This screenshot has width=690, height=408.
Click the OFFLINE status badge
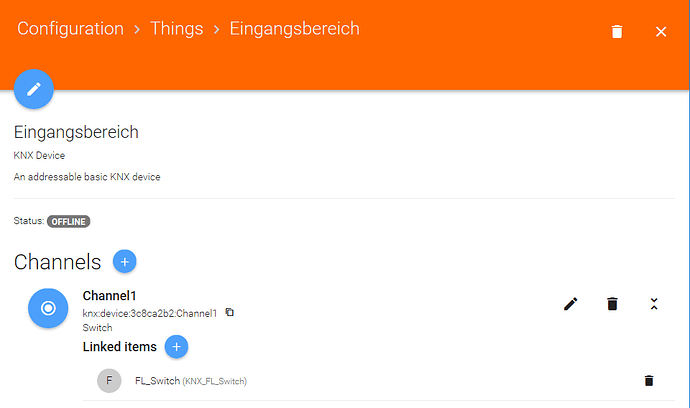click(69, 221)
